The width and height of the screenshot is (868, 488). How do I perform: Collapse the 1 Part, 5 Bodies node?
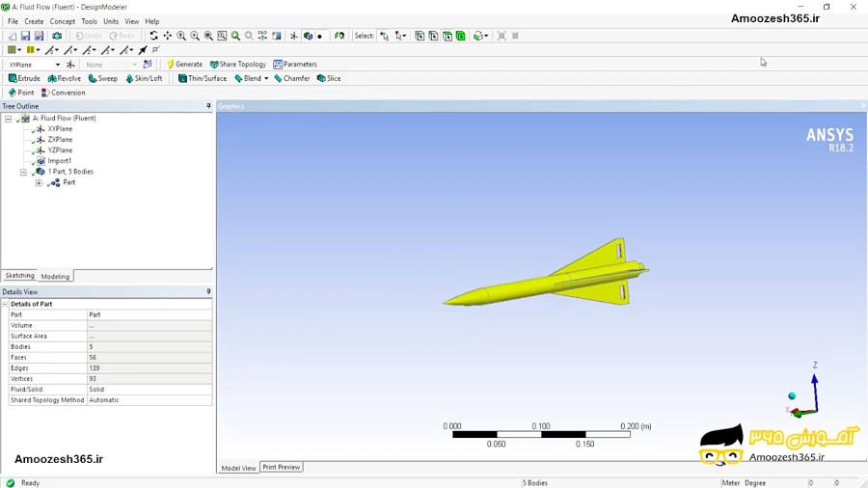[x=23, y=172]
